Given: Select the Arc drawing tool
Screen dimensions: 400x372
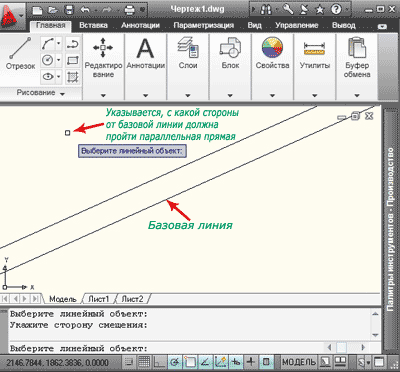Looking at the screenshot, I should (x=47, y=44).
